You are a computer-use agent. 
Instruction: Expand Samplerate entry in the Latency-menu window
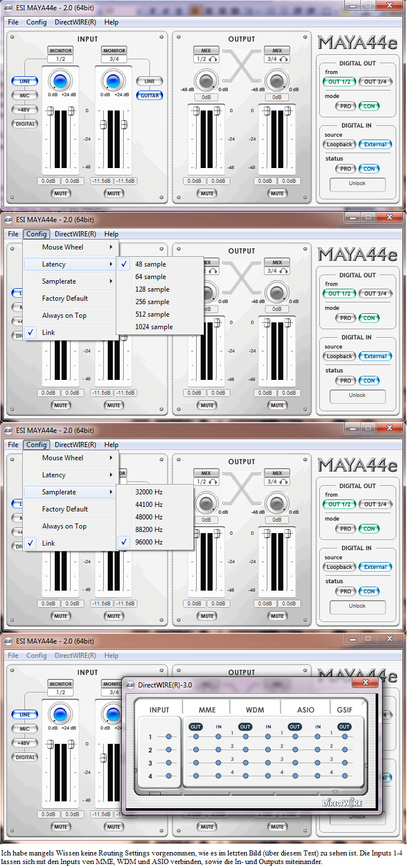[x=71, y=281]
